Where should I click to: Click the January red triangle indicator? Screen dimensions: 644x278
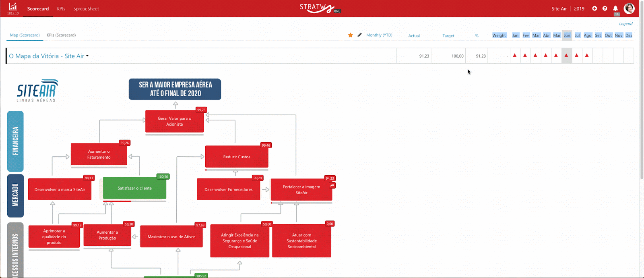click(515, 55)
